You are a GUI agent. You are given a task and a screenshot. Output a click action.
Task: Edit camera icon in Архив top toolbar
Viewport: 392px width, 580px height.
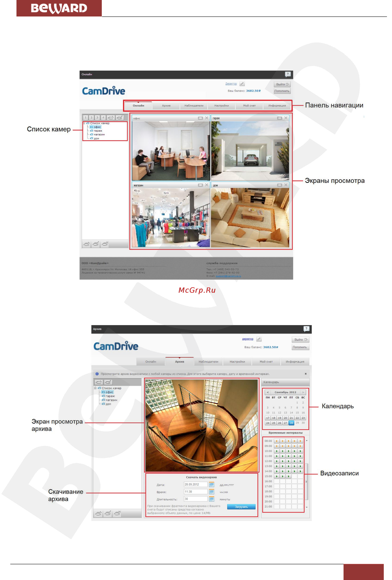pos(108,382)
